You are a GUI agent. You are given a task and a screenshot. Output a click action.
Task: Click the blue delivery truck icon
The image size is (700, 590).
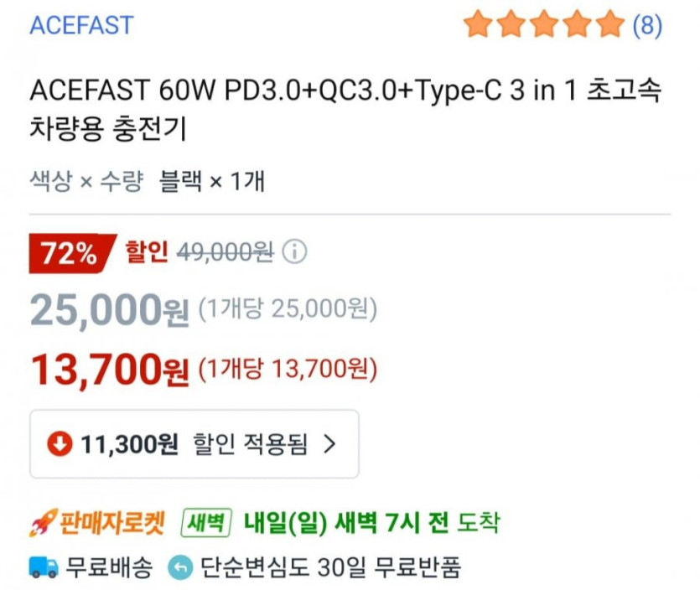43,567
